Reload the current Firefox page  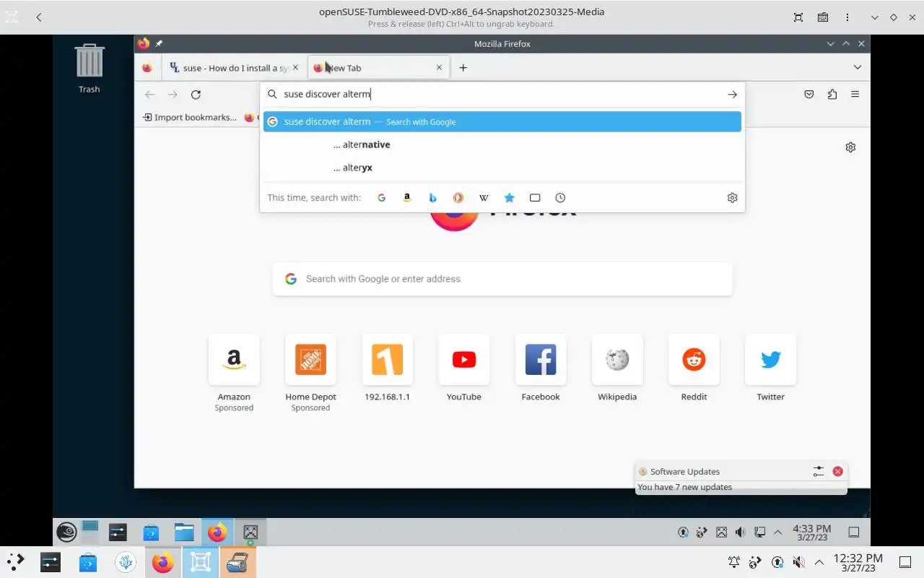[x=196, y=95]
